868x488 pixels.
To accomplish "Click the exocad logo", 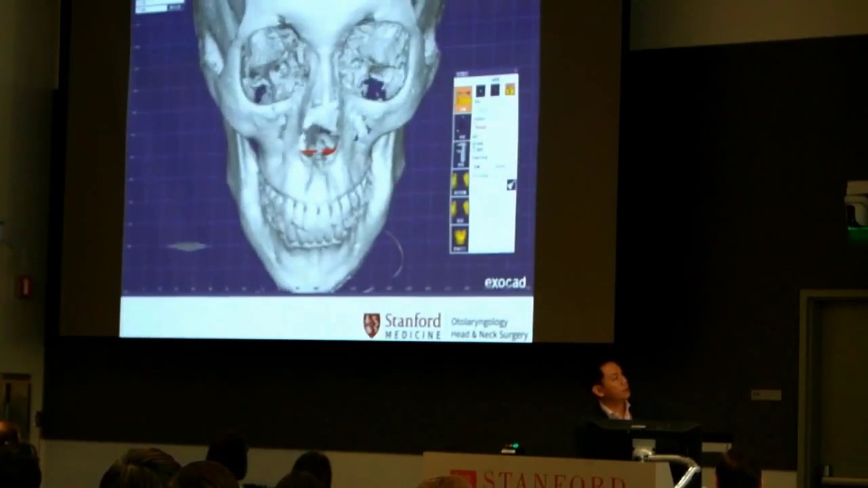I will point(505,283).
